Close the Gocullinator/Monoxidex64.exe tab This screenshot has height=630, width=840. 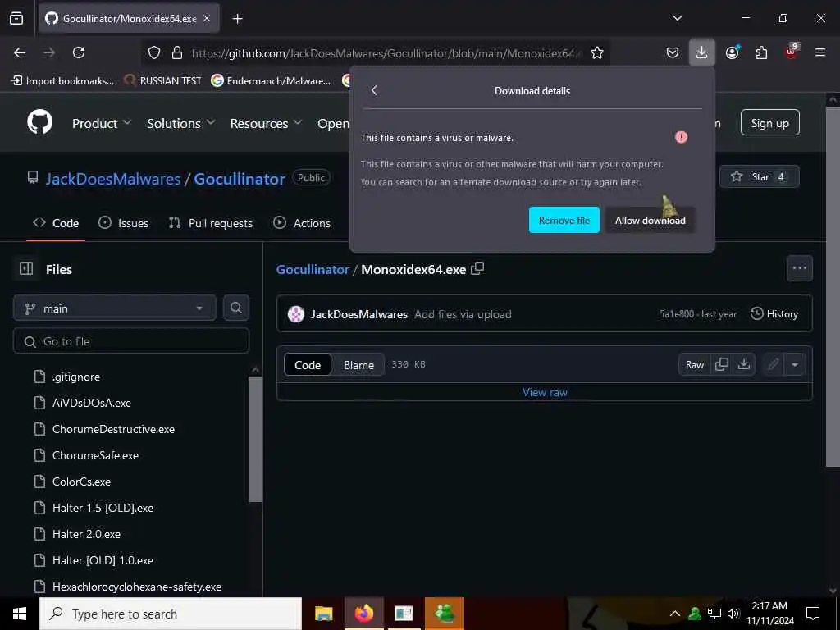pyautogui.click(x=207, y=18)
